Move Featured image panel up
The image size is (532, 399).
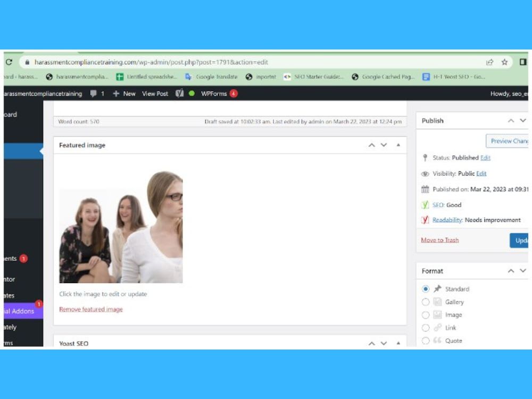click(372, 145)
